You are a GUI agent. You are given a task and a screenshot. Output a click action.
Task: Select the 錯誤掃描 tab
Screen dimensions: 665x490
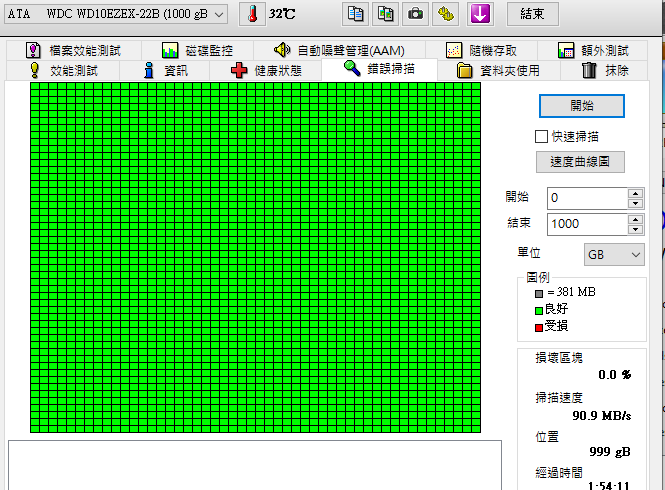click(x=380, y=69)
